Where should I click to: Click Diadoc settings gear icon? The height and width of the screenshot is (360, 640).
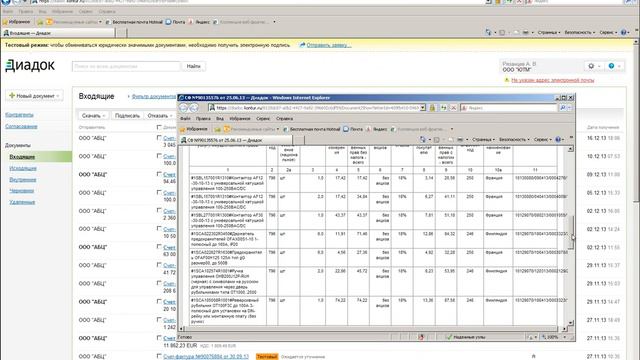(591, 66)
